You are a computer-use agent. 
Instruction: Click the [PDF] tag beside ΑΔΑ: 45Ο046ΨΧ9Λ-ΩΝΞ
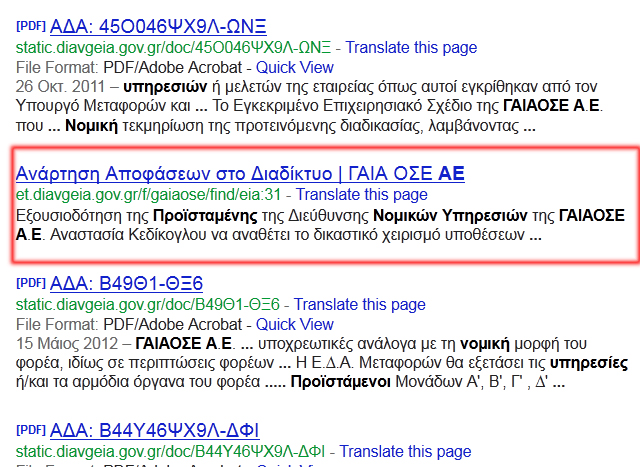pos(32,26)
